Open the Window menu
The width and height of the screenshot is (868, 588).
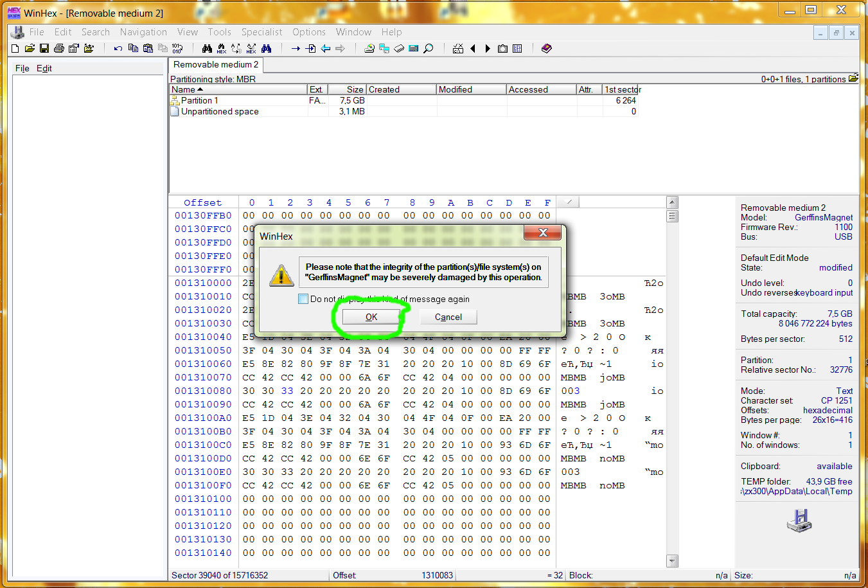click(x=353, y=31)
